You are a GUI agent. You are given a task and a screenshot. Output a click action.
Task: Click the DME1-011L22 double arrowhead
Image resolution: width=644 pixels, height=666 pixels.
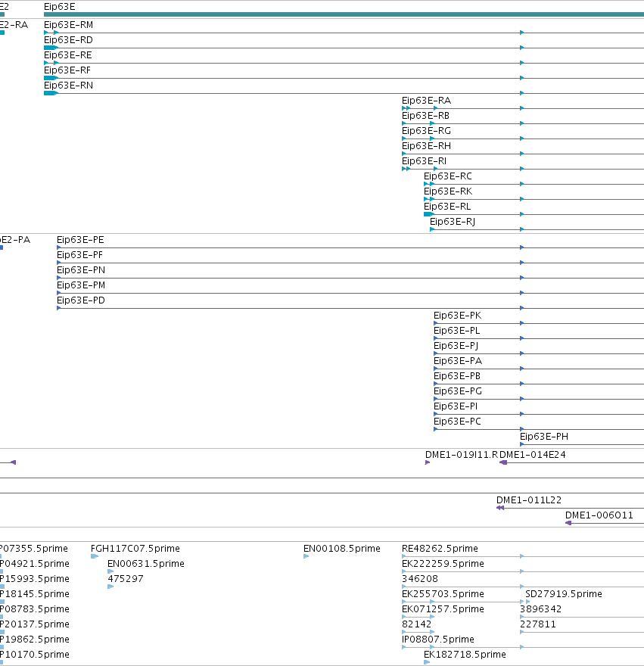[x=500, y=508]
